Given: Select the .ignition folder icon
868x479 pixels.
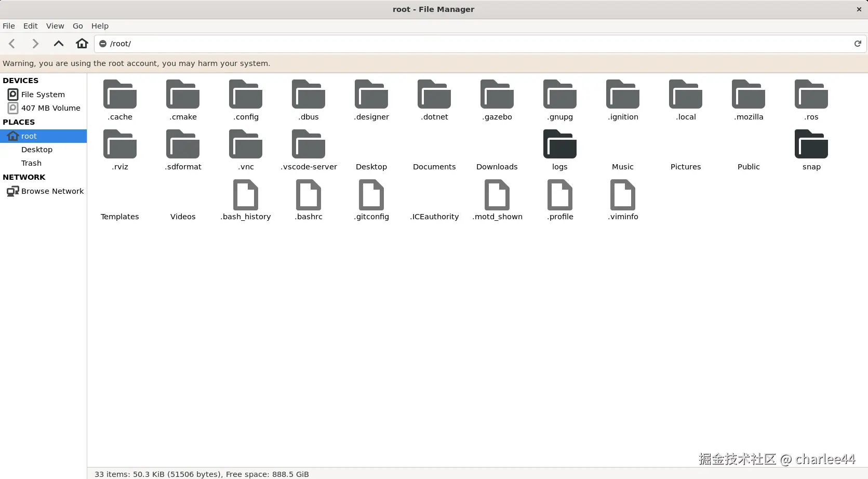Looking at the screenshot, I should pos(623,94).
